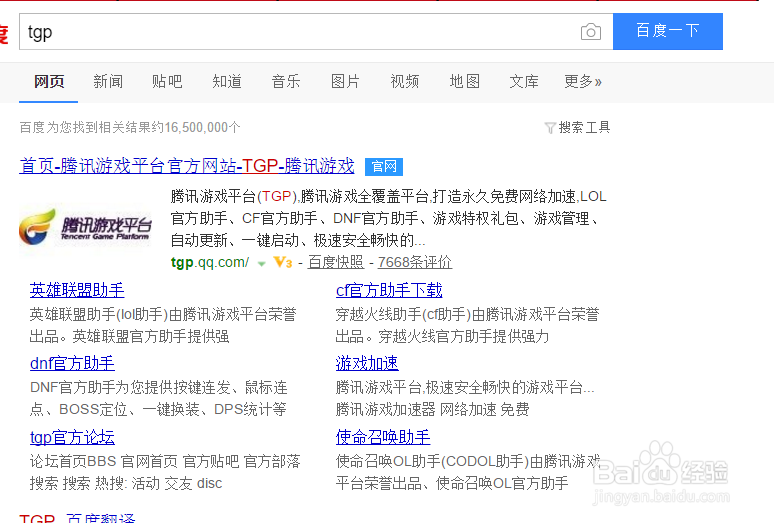Open the 图片 tab
The image size is (774, 523).
pos(345,81)
